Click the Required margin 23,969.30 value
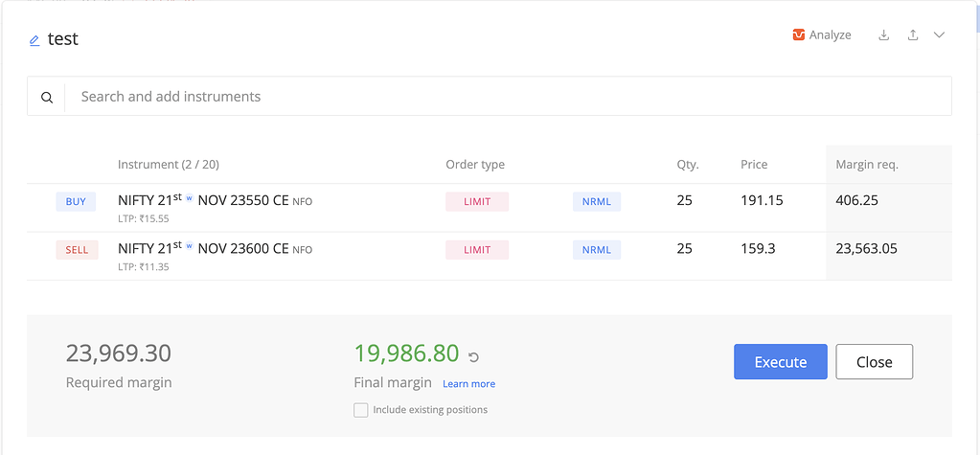Image resolution: width=980 pixels, height=455 pixels. click(x=119, y=353)
